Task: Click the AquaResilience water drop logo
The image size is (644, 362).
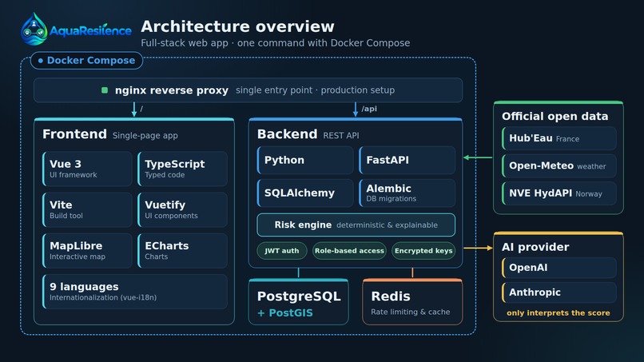Action: tap(34, 29)
